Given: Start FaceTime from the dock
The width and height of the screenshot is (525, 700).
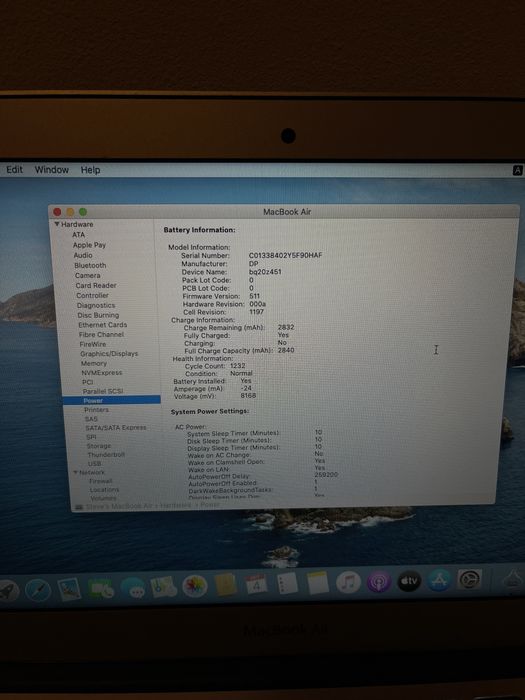Looking at the screenshot, I should click(101, 588).
